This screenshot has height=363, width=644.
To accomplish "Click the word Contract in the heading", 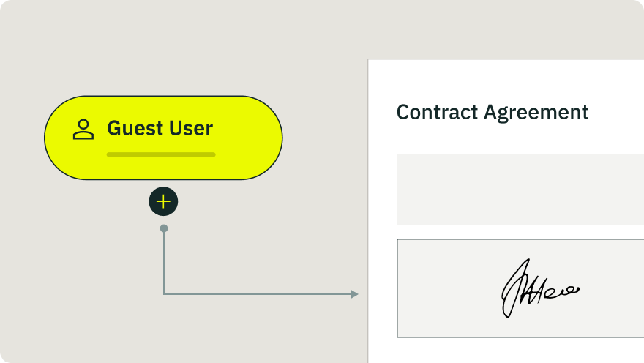I will [438, 112].
